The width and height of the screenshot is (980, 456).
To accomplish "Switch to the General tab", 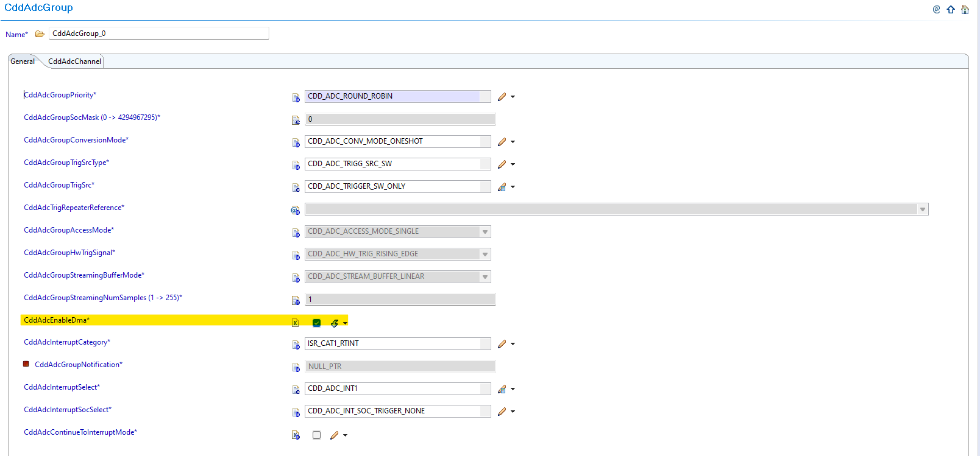I will click(23, 61).
